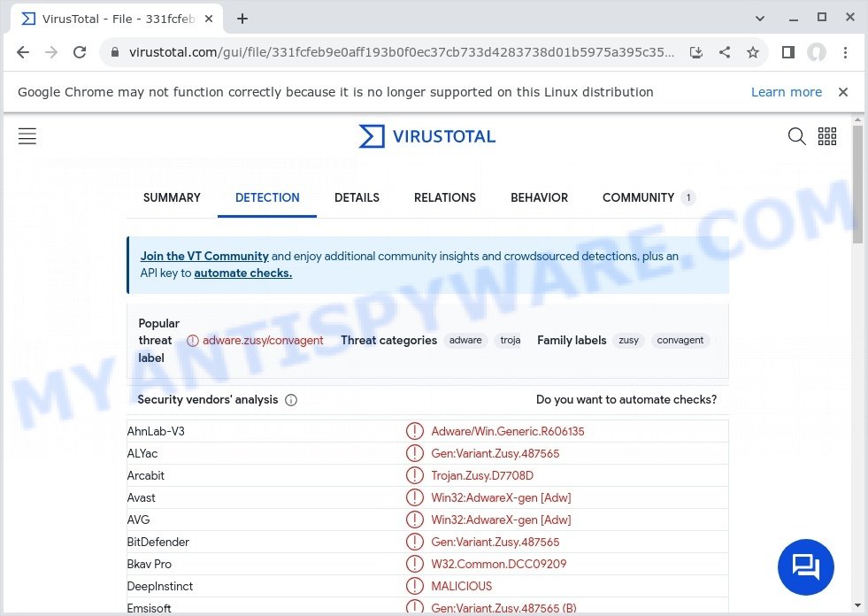Click the COMMUNITY count badge
Screen dimensions: 868x616
click(x=688, y=197)
